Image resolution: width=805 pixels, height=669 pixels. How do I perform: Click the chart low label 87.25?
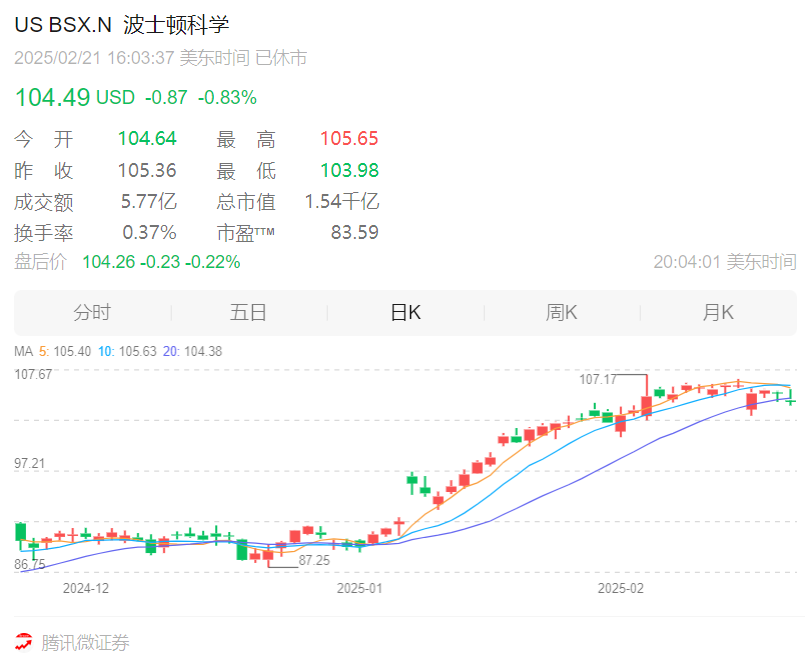pyautogui.click(x=314, y=560)
